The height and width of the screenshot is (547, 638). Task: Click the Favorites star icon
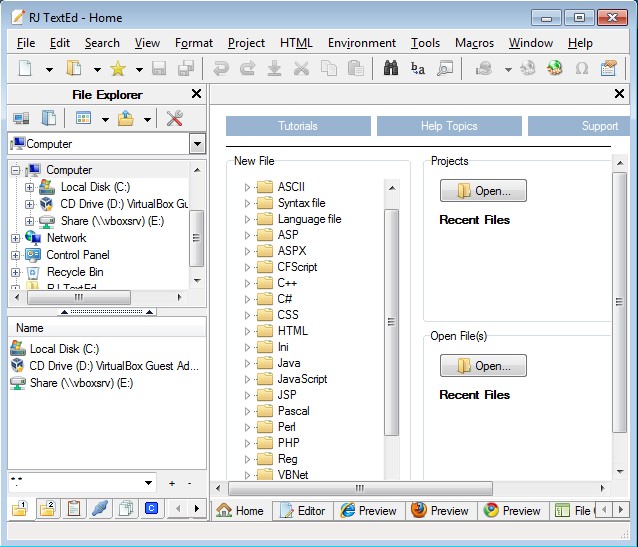pyautogui.click(x=117, y=69)
